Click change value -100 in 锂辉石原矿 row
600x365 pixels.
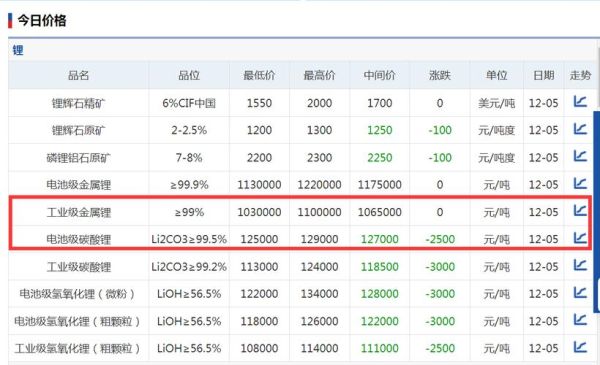[x=440, y=130]
